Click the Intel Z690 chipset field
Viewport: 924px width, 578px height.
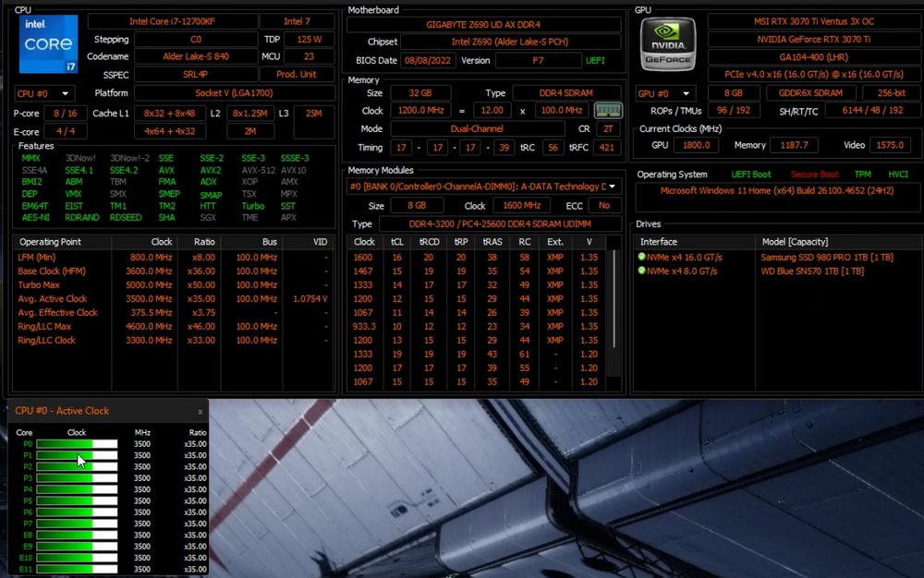[x=510, y=42]
